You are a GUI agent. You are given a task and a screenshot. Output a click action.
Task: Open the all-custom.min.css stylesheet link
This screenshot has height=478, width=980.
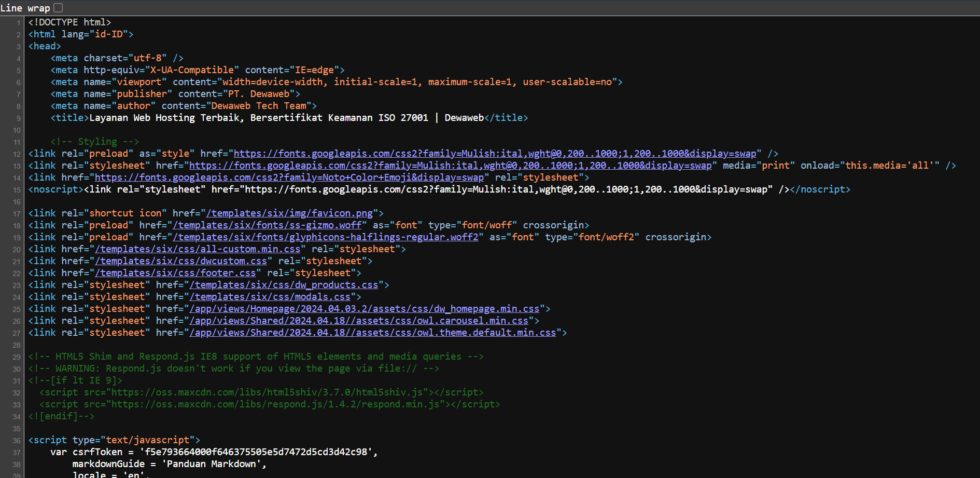pos(198,249)
